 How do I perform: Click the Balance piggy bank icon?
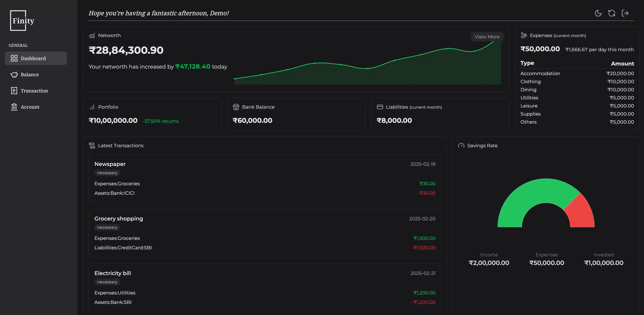click(x=14, y=75)
